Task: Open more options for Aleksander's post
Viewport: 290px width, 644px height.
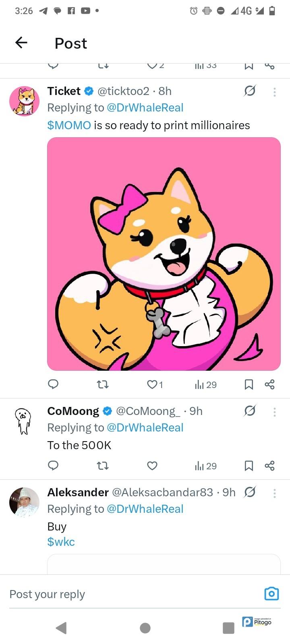Action: click(274, 493)
